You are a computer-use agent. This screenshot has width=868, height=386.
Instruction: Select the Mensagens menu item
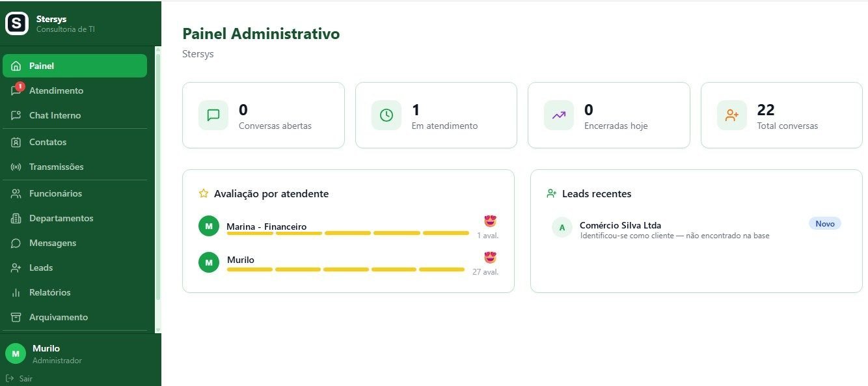pyautogui.click(x=75, y=243)
